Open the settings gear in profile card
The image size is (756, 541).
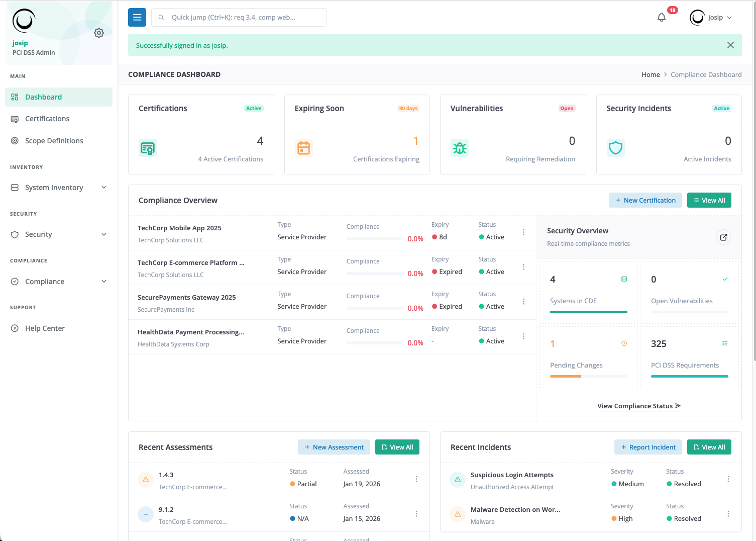point(98,32)
